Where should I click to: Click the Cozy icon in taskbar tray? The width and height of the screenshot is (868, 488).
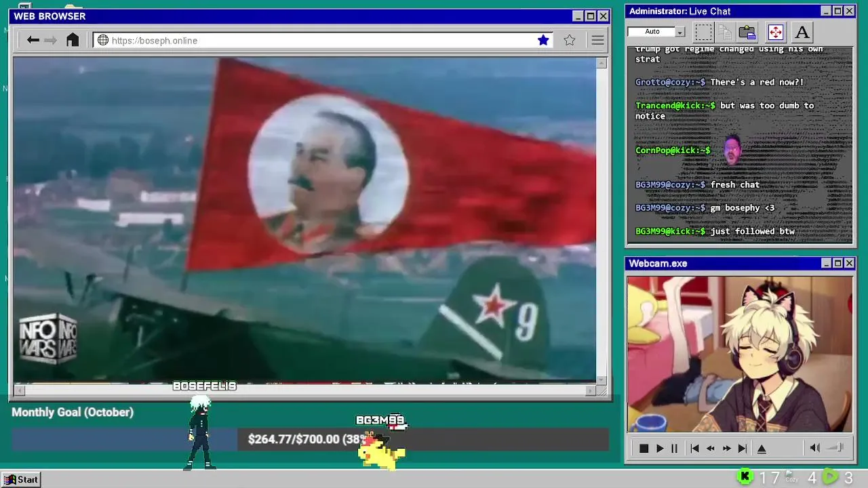pyautogui.click(x=791, y=477)
